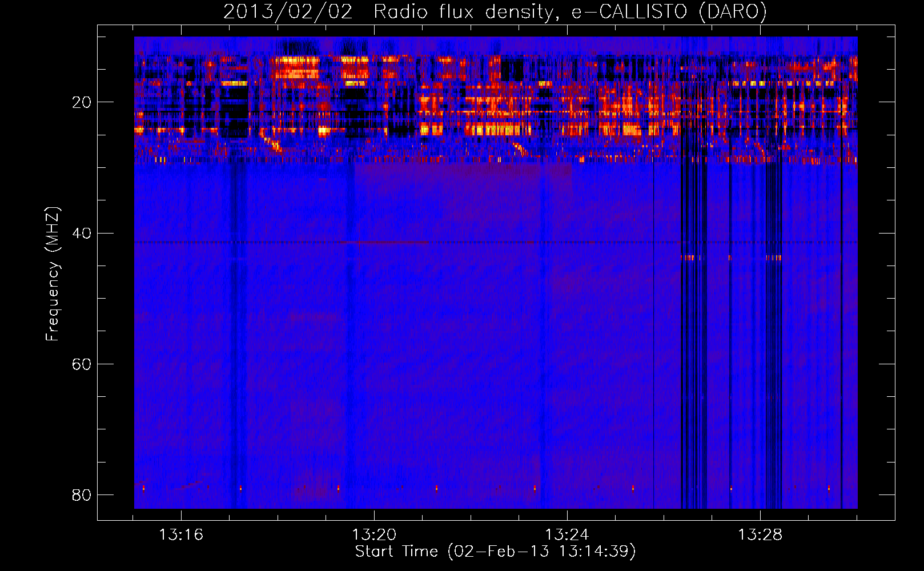Click the 'Start Time (02-Feb-13 13:14:39)' label

495,552
